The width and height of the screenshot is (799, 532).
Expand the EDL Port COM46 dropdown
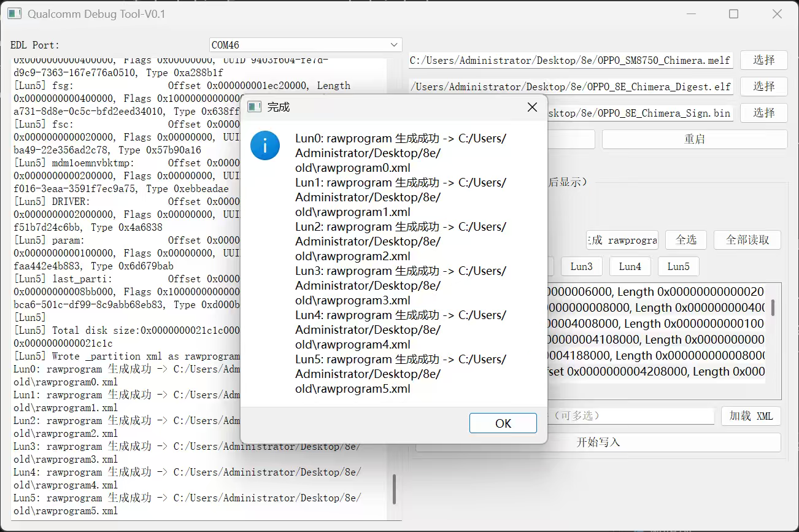[x=394, y=45]
